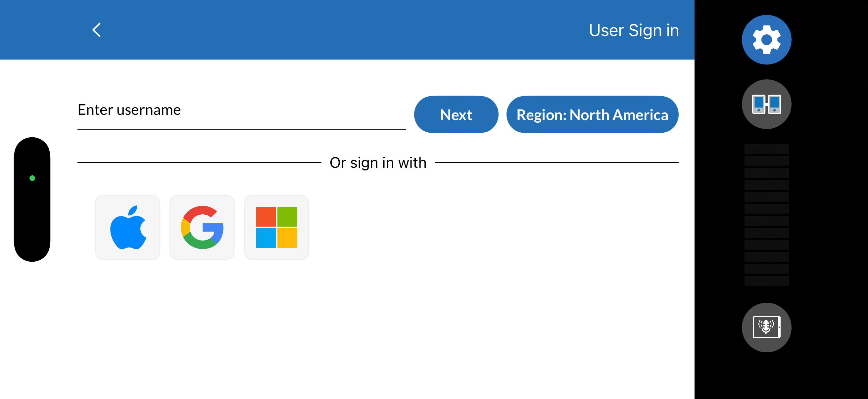Sign in with Microsoft logo button

277,227
